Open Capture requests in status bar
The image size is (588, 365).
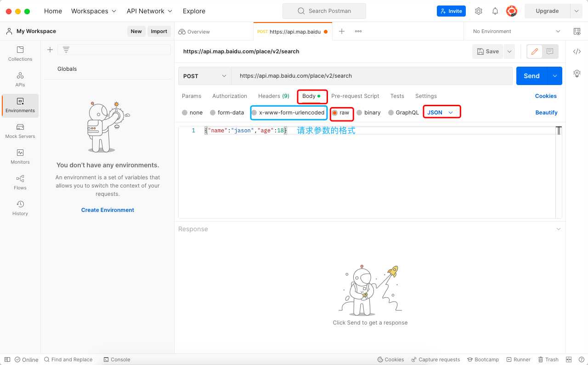click(x=435, y=359)
